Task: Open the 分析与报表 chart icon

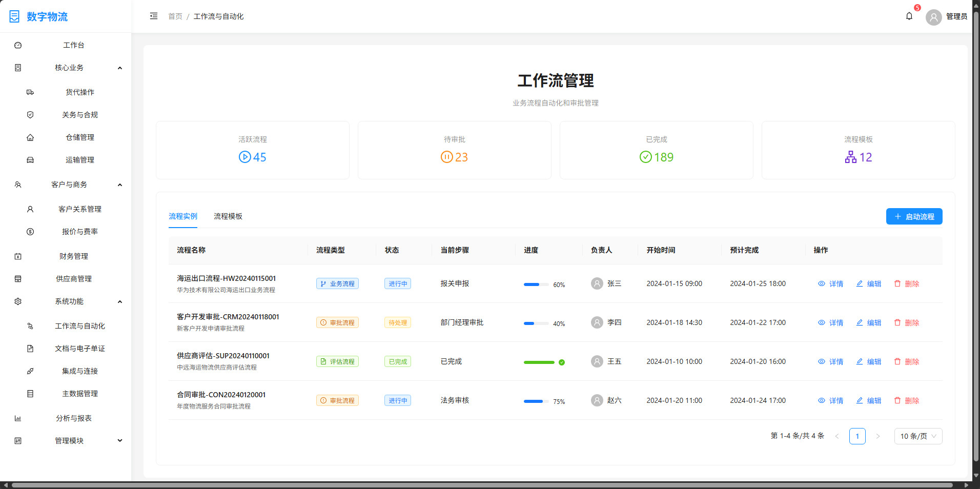Action: [18, 418]
